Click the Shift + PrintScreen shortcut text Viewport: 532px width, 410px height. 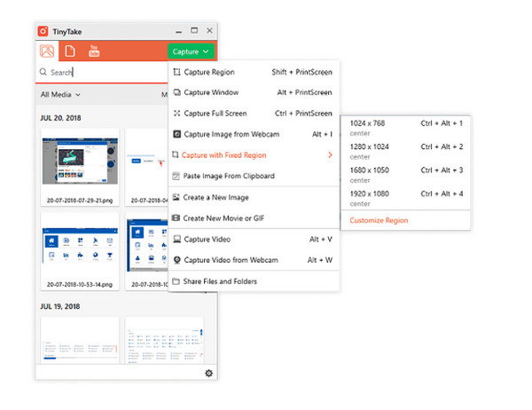coord(301,72)
